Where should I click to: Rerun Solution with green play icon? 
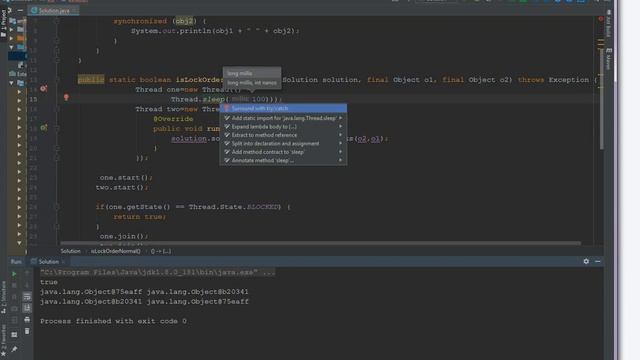[14, 273]
